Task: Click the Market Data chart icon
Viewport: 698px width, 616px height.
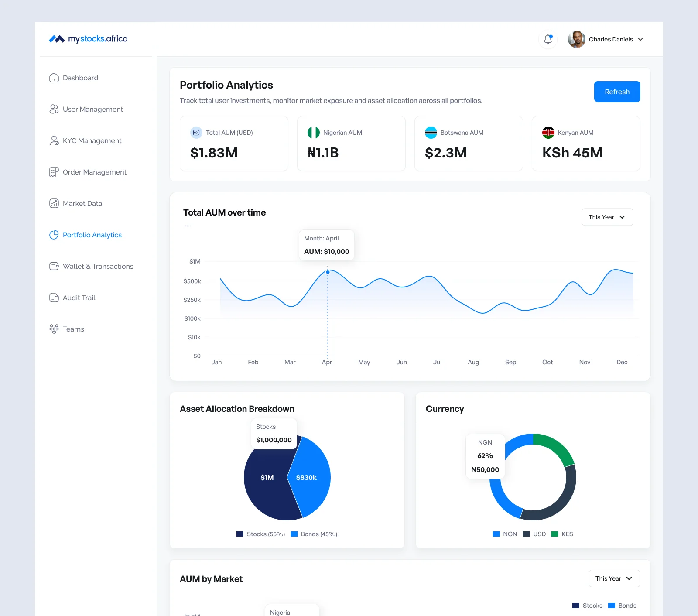Action: click(x=54, y=203)
